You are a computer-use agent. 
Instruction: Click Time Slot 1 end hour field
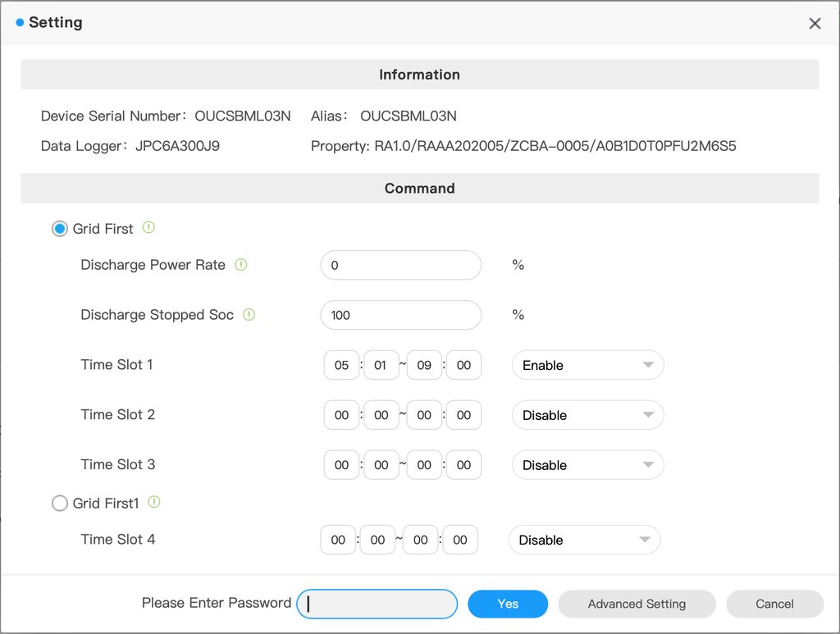(x=423, y=365)
